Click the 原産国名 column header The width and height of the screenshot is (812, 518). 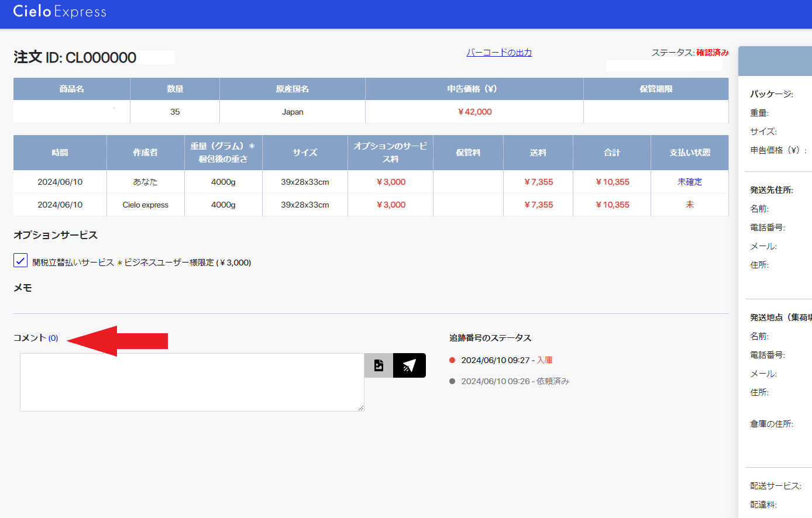[x=293, y=89]
